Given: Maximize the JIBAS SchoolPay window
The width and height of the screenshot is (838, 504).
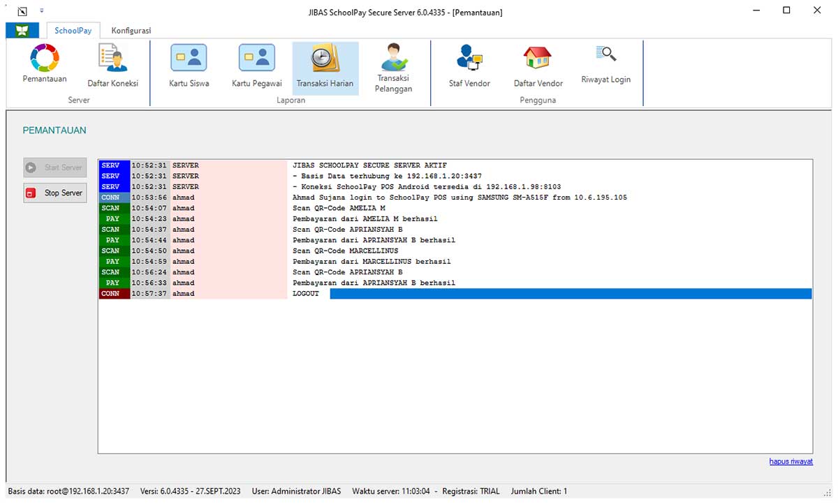Looking at the screenshot, I should (x=786, y=10).
